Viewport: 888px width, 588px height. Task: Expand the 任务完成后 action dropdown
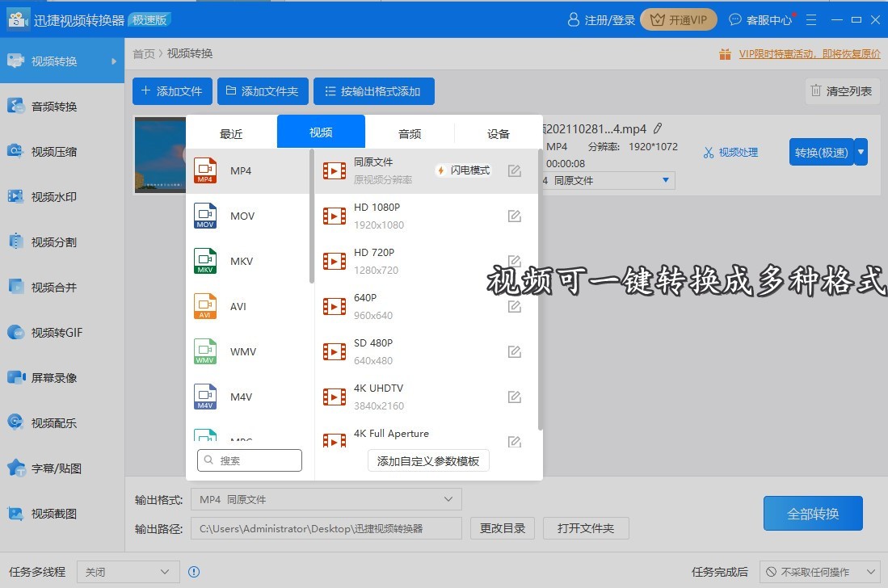819,572
